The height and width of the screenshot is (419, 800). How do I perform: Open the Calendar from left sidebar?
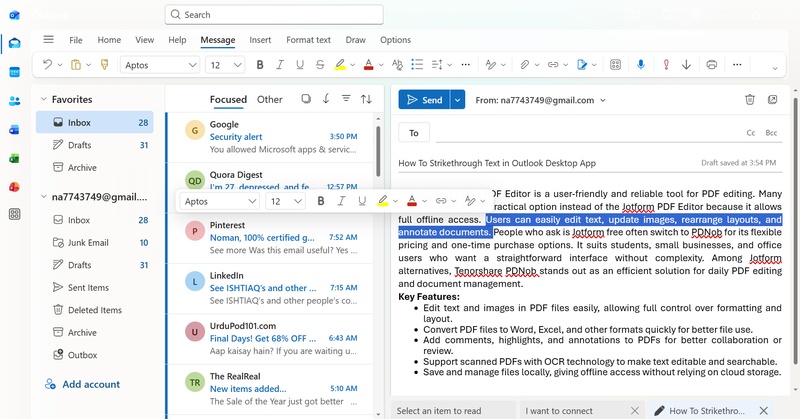pos(14,72)
